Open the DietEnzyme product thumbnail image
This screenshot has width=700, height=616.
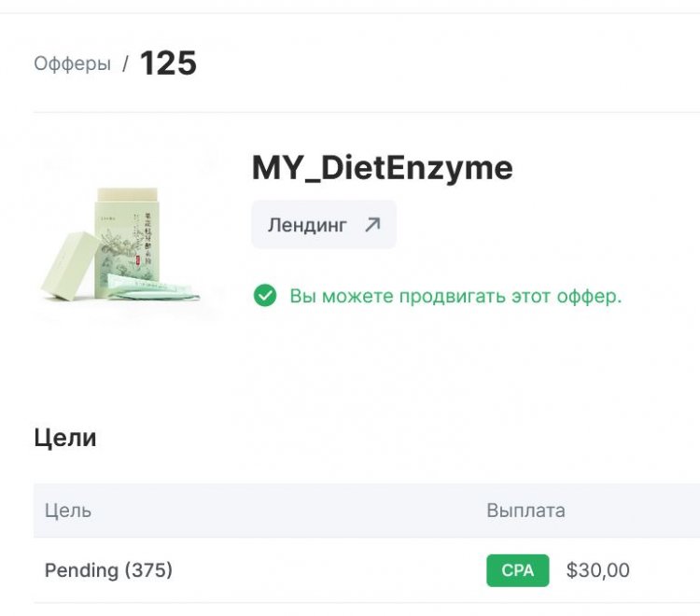(121, 245)
